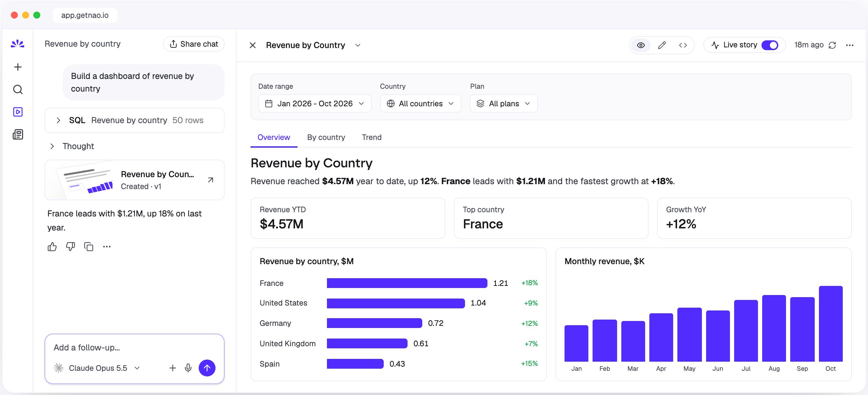Switch to the Trend tab
Screen dimensions: 868x395
click(x=372, y=138)
